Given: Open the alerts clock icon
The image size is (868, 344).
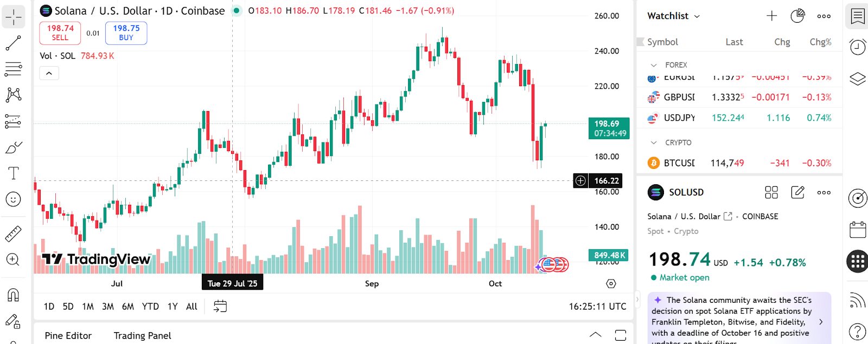Looking at the screenshot, I should pos(857,47).
